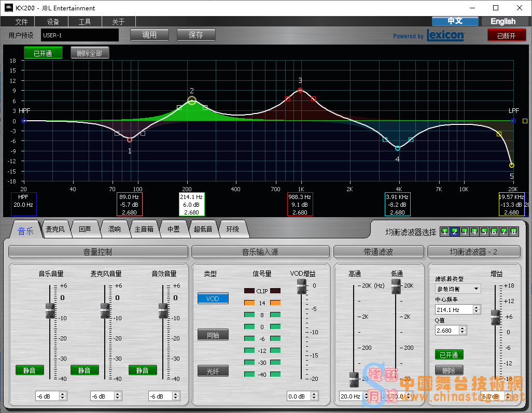The height and width of the screenshot is (413, 532).
Task: Click EQ node 3 red peak handle
Action: point(300,90)
